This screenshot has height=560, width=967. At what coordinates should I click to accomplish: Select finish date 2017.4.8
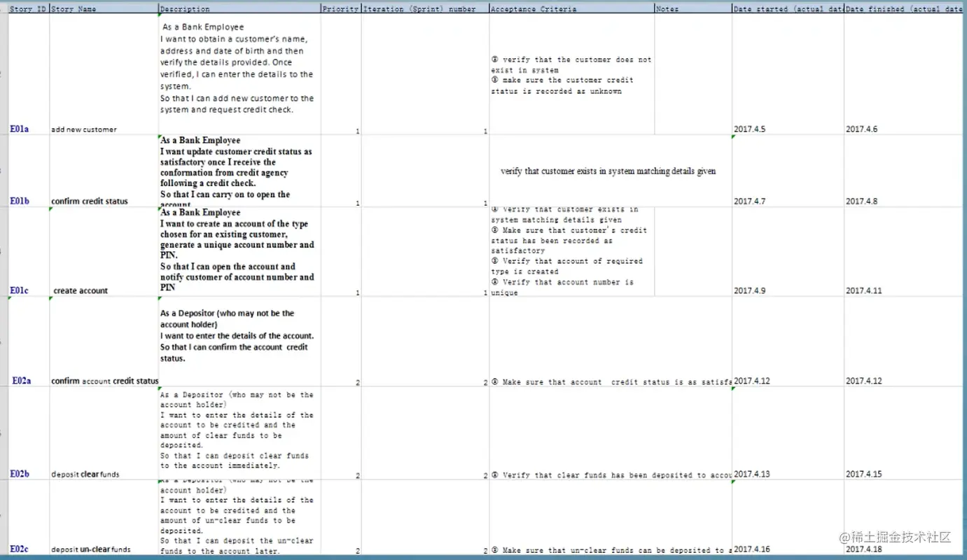[861, 201]
